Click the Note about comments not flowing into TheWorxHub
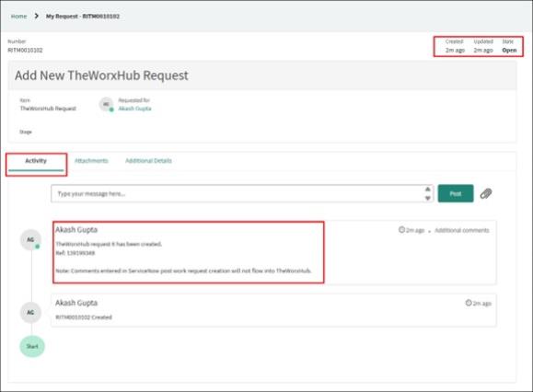Viewport: 533px width, 392px height. pos(183,271)
